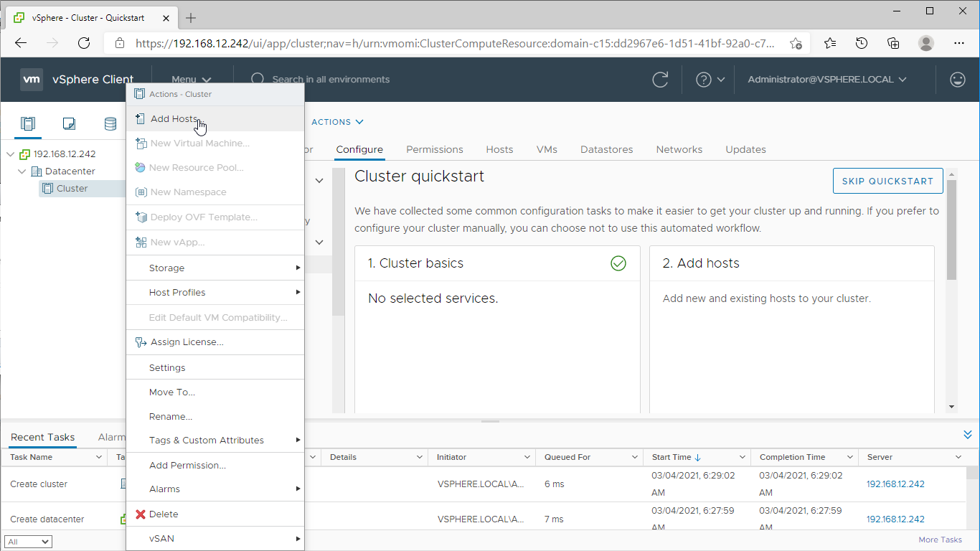
Task: Open VMs and Templates inventory icon
Action: [69, 123]
